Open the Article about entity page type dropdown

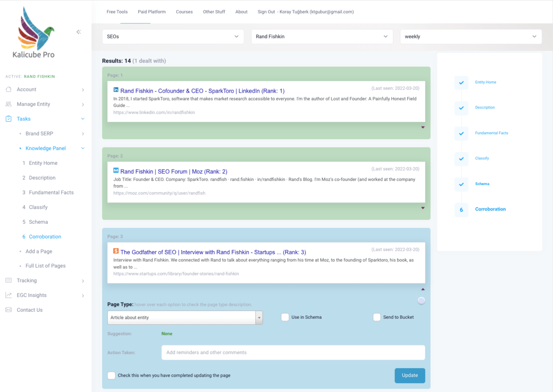click(185, 317)
